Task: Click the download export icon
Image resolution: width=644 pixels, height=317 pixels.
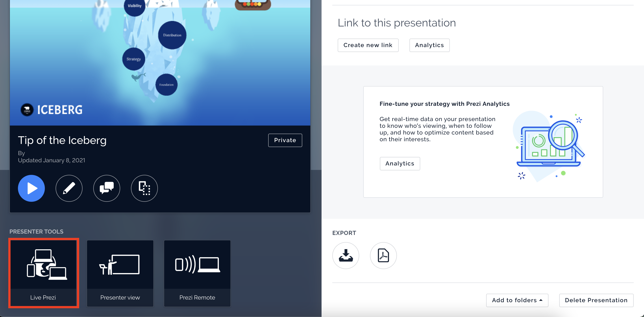Action: [x=346, y=255]
